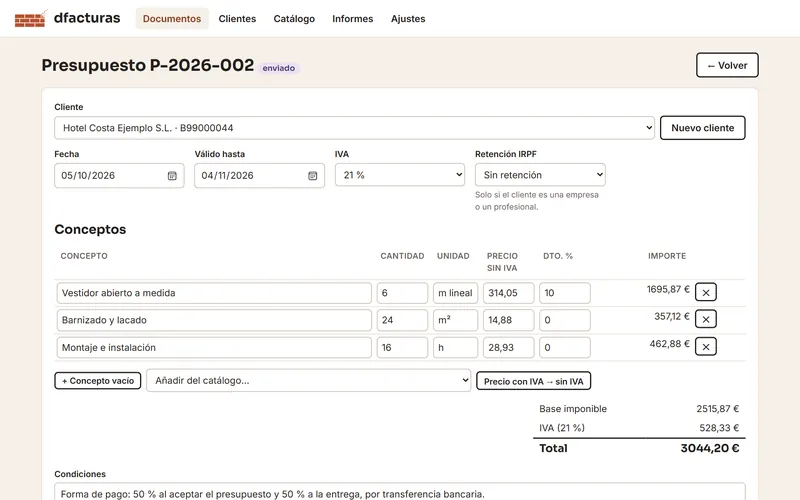Click unit field m lineal

(x=456, y=293)
